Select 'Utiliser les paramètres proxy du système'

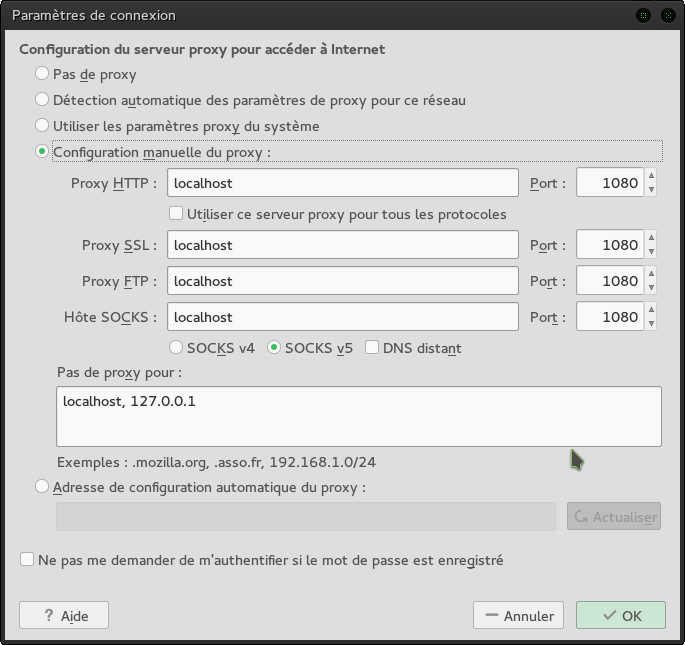(42, 126)
